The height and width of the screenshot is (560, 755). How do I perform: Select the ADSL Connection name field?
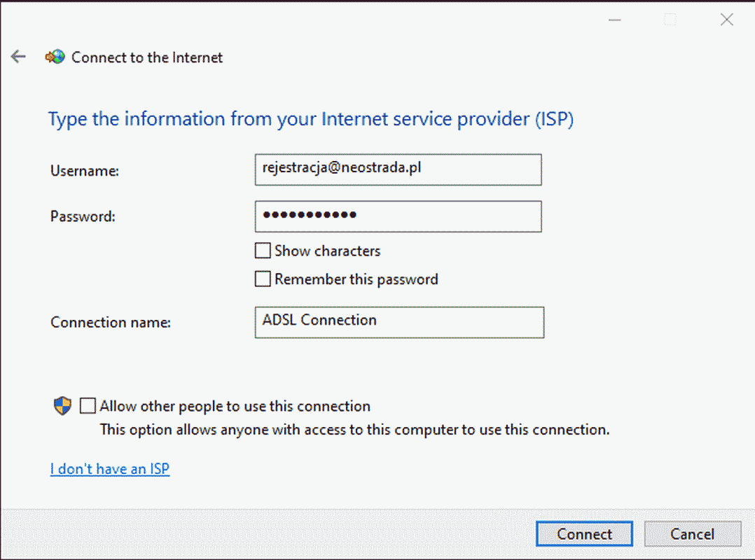[400, 322]
